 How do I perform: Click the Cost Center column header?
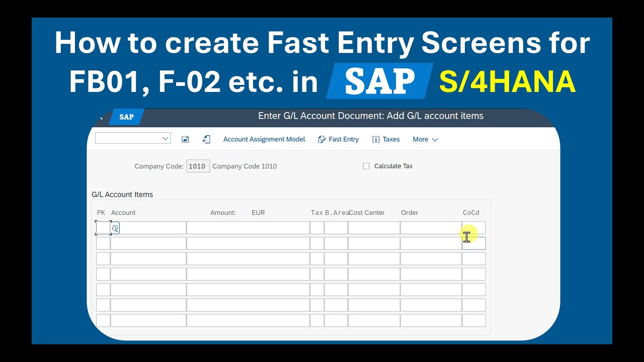pos(367,213)
